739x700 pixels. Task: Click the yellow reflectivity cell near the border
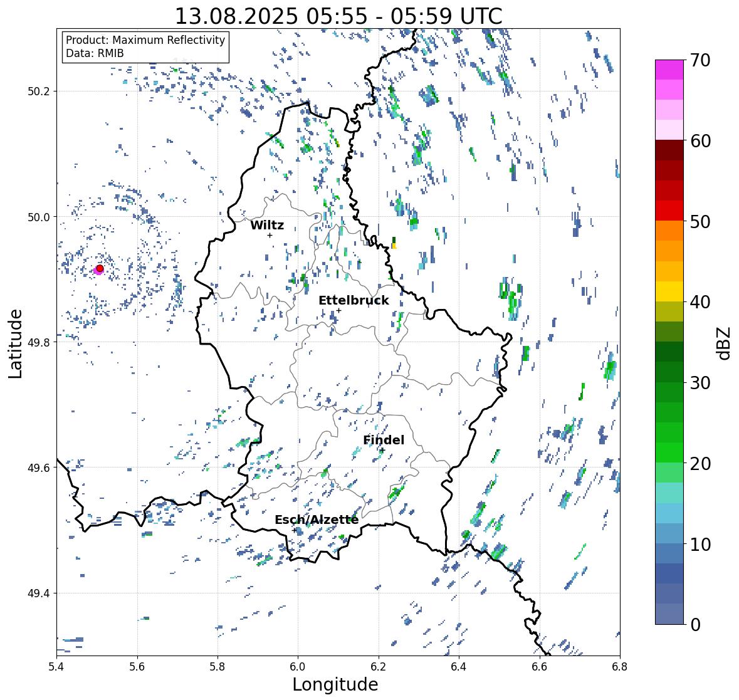[x=394, y=246]
